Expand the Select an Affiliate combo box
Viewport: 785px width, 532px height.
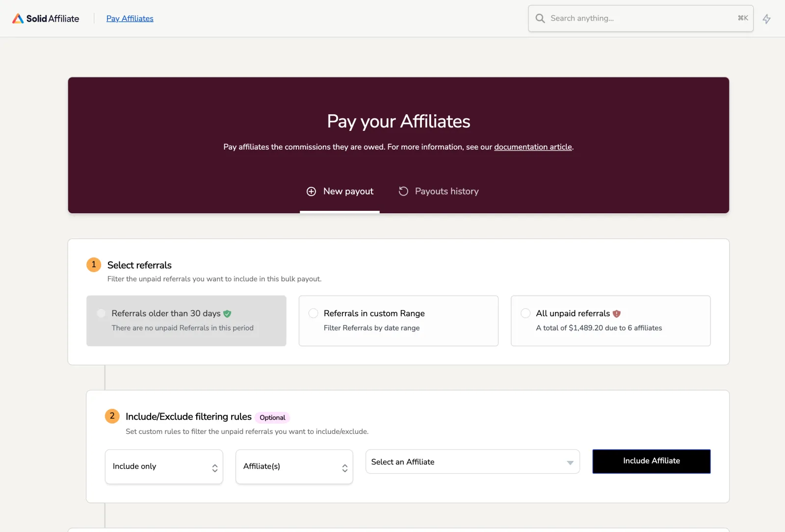(472, 462)
